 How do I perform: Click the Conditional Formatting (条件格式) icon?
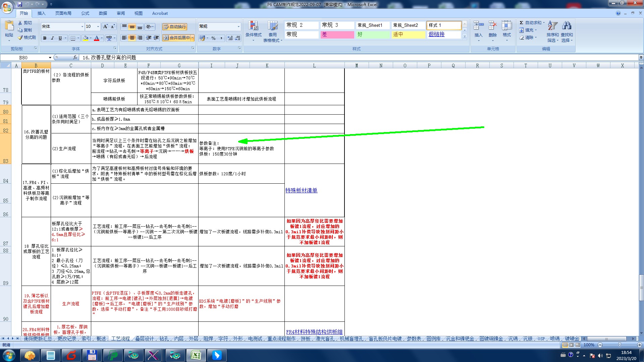253,26
